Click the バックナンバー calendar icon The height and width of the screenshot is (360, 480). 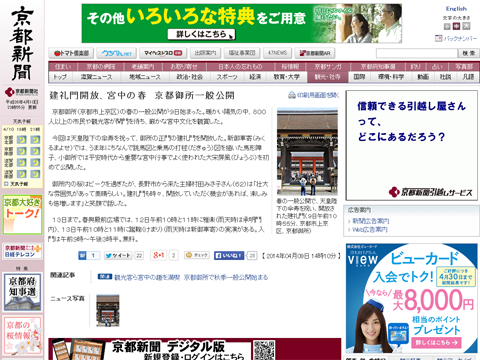438,38
